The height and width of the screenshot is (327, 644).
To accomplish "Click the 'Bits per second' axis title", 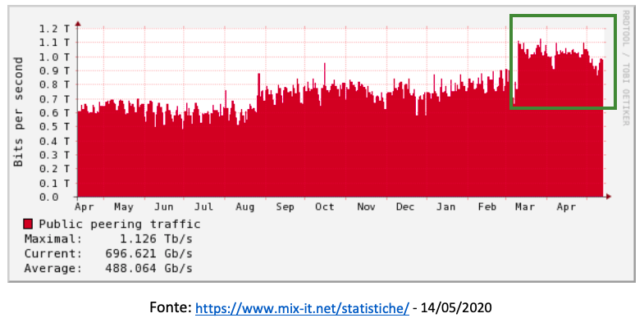I will coord(18,111).
